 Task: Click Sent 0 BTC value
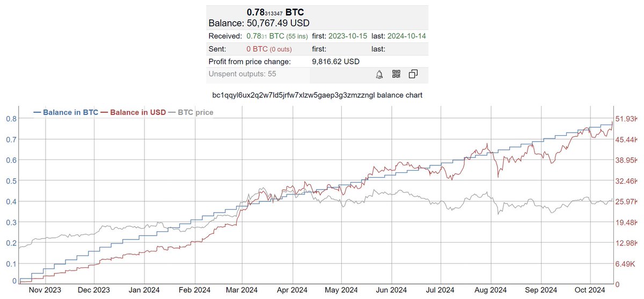pyautogui.click(x=258, y=49)
